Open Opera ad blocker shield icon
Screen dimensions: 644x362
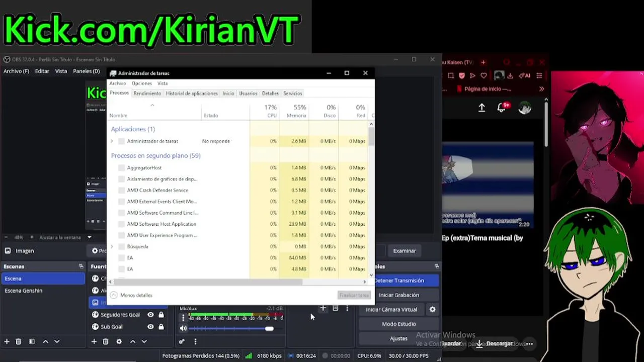462,75
